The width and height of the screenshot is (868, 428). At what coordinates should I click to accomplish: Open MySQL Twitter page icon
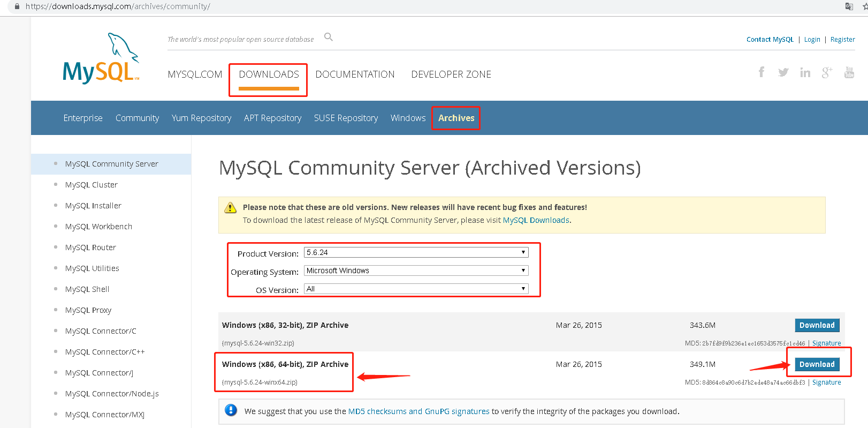[x=783, y=72]
